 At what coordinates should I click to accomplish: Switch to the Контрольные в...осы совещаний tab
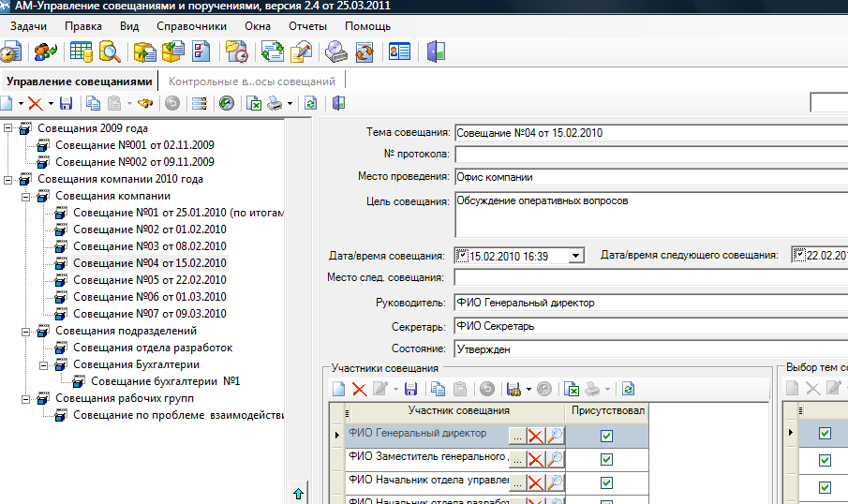click(x=251, y=82)
